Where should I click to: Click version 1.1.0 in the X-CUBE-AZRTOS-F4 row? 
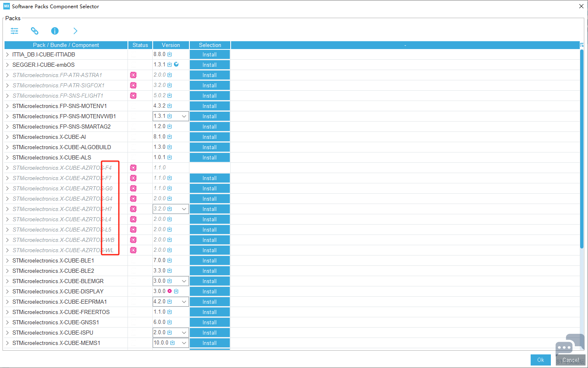coord(160,168)
